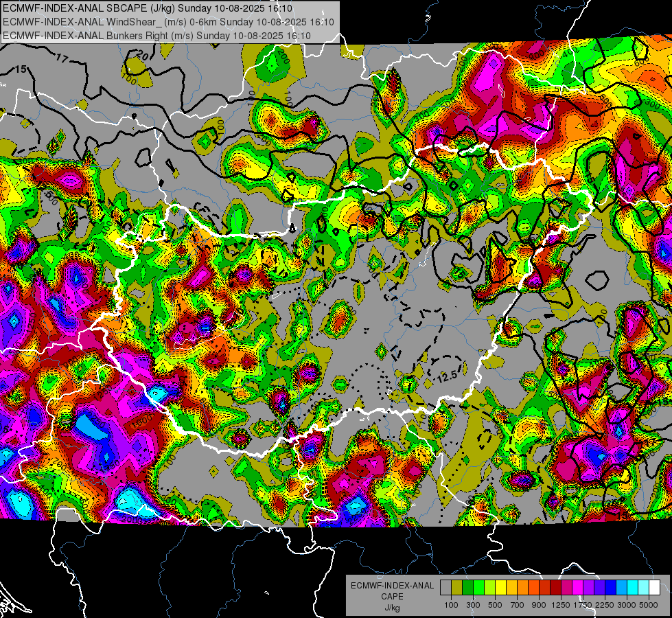672x618 pixels.
Task: Select the orange legend swatch
Action: tap(522, 587)
